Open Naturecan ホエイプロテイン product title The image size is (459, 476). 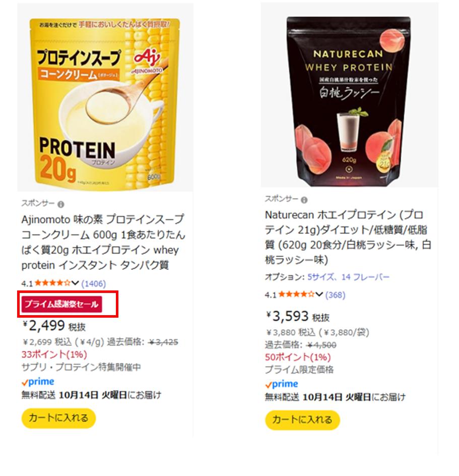tap(348, 237)
